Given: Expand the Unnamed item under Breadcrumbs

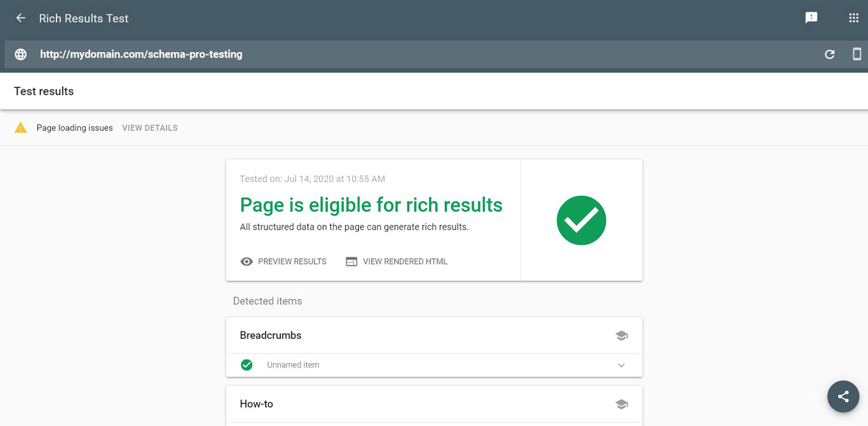Looking at the screenshot, I should [621, 365].
